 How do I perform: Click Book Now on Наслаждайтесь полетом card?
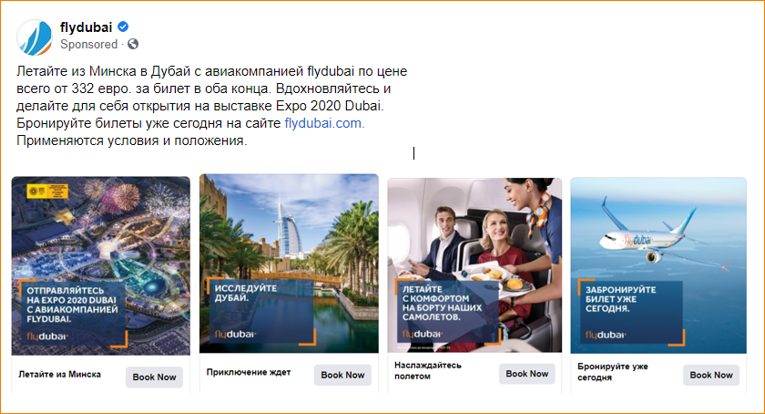tap(527, 374)
